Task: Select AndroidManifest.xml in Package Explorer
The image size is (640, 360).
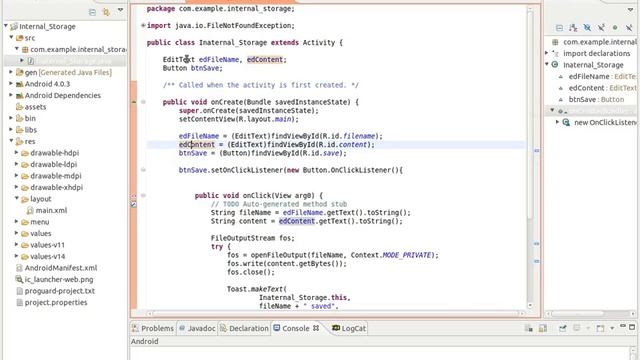Action: (x=61, y=268)
